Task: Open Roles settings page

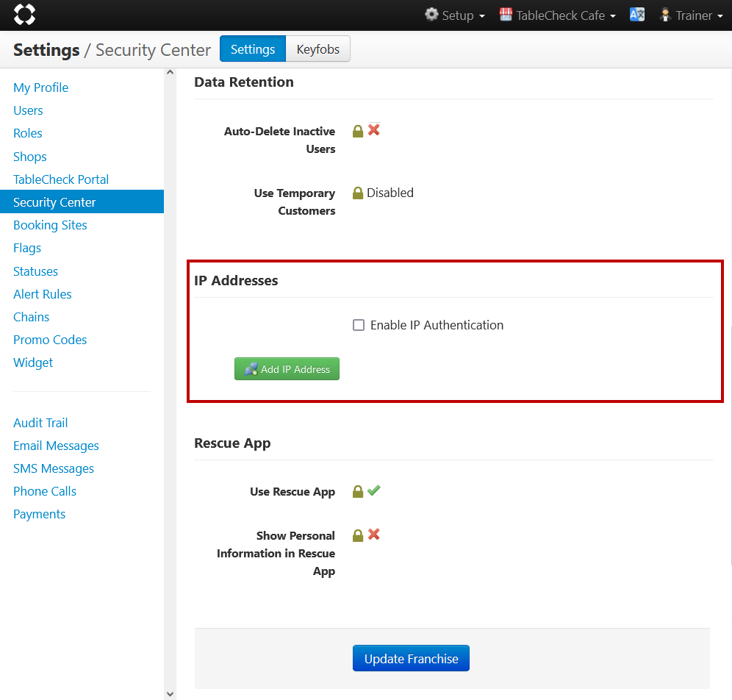Action: pos(27,134)
